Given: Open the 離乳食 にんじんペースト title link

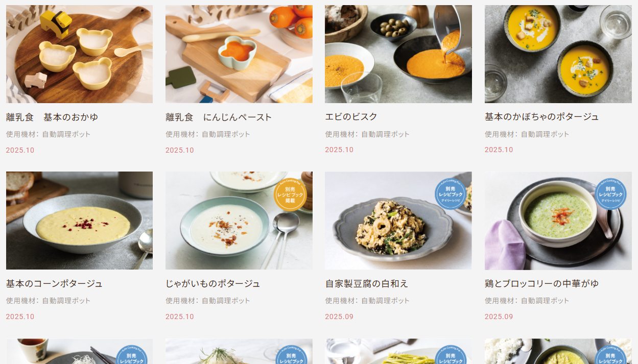Looking at the screenshot, I should coord(219,117).
